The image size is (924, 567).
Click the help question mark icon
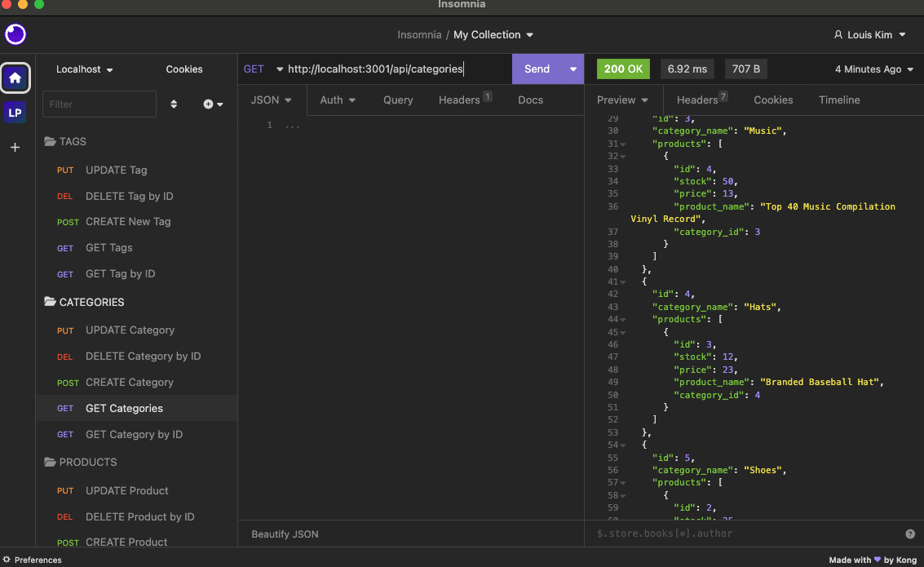tap(910, 534)
